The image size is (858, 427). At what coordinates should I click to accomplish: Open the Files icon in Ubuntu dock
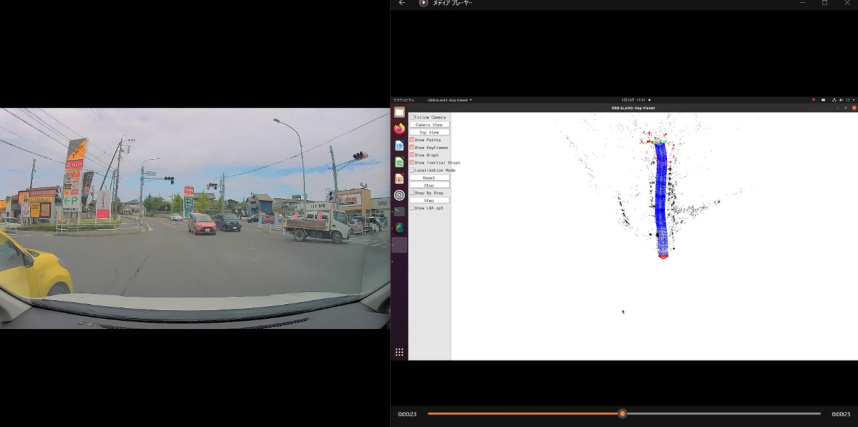pyautogui.click(x=399, y=113)
